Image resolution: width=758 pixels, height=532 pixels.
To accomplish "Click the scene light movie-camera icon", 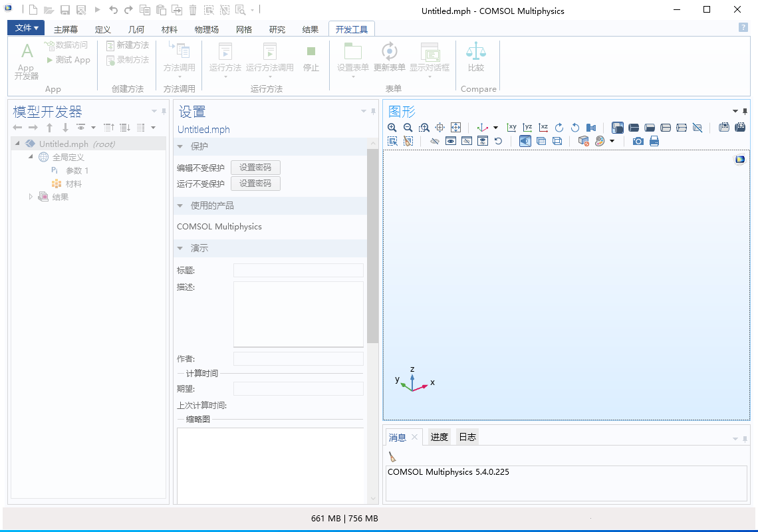I will [x=591, y=127].
